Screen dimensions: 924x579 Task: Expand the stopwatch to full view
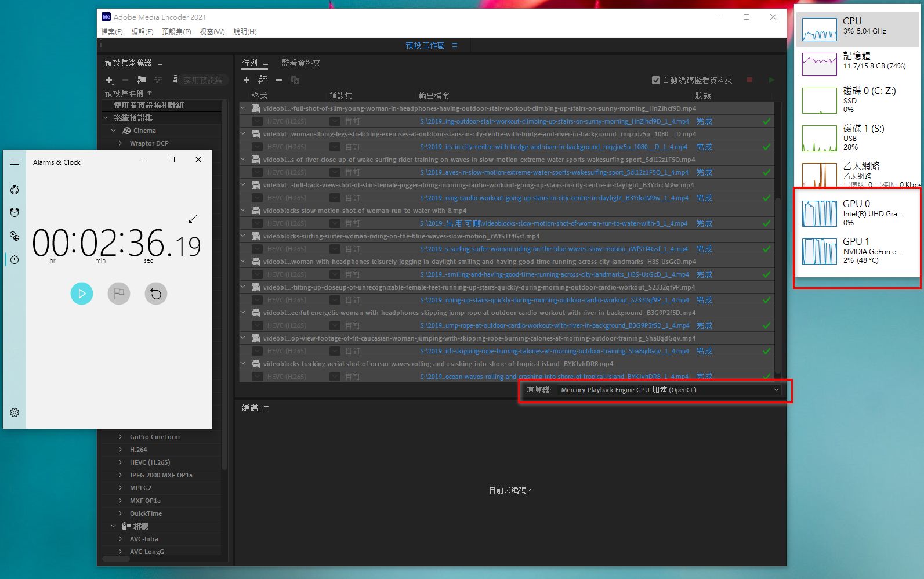click(193, 219)
